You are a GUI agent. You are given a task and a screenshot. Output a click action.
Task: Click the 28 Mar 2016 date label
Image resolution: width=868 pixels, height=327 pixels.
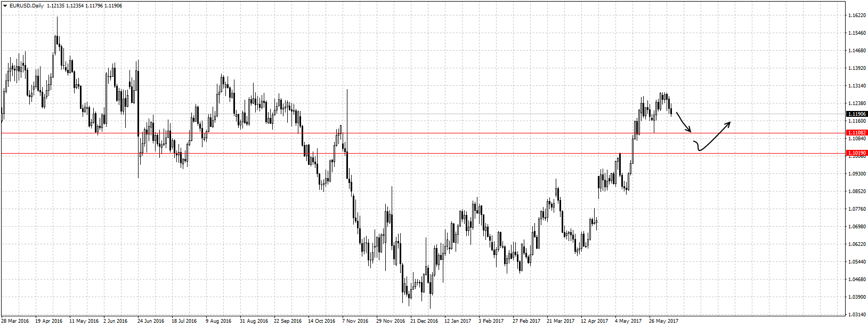(15, 321)
